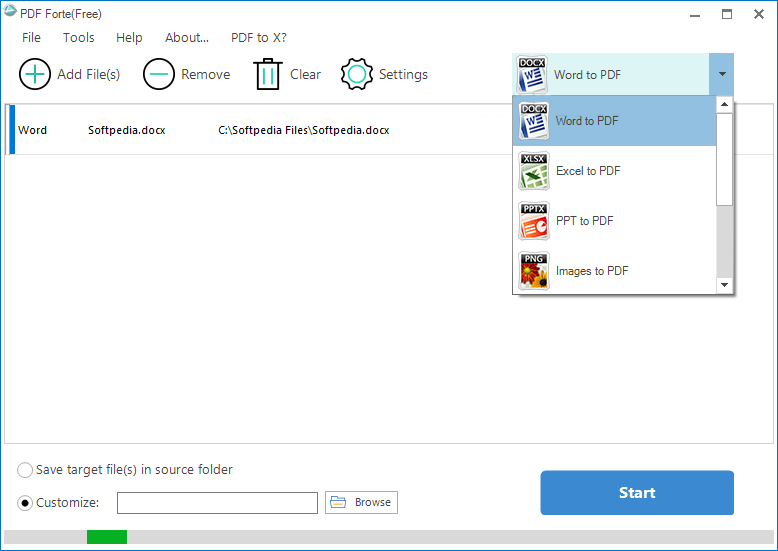This screenshot has width=778, height=551.
Task: Click the PPTX PowerPoint icon in the list
Action: coord(534,221)
